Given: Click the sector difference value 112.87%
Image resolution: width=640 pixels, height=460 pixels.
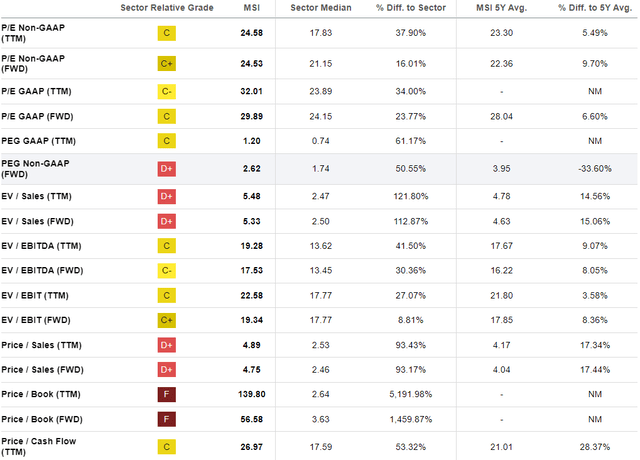Looking at the screenshot, I should [411, 221].
